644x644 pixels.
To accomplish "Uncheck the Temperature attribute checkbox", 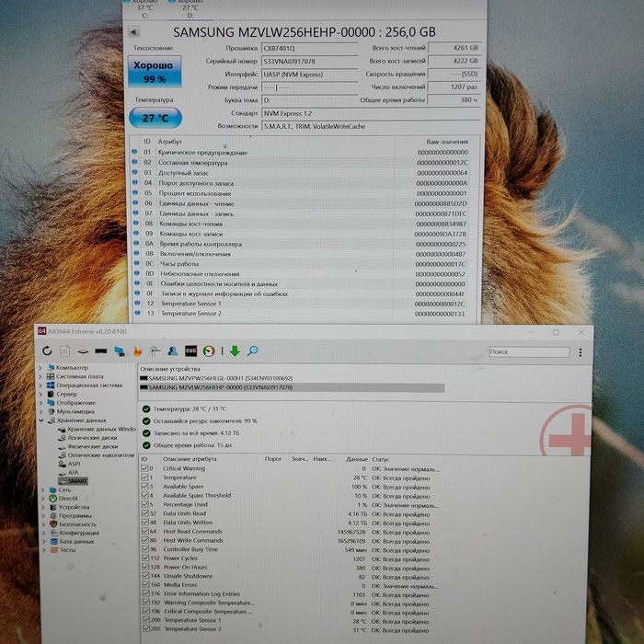I will pyautogui.click(x=144, y=477).
